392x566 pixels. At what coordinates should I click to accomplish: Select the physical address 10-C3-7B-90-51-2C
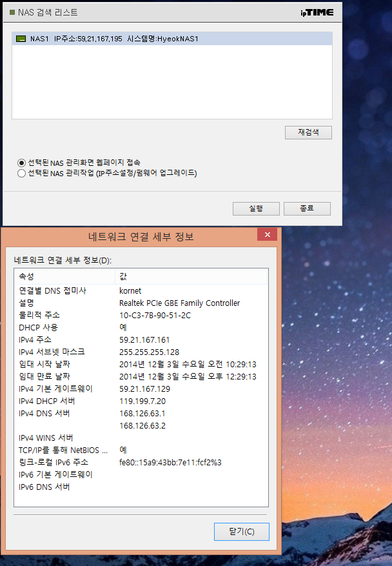coord(155,315)
